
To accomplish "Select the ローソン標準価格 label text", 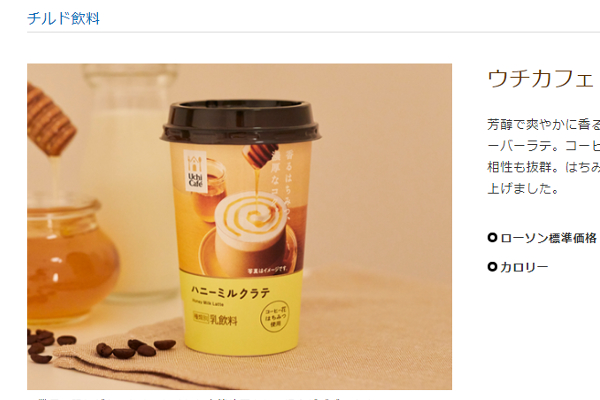I will coord(548,238).
